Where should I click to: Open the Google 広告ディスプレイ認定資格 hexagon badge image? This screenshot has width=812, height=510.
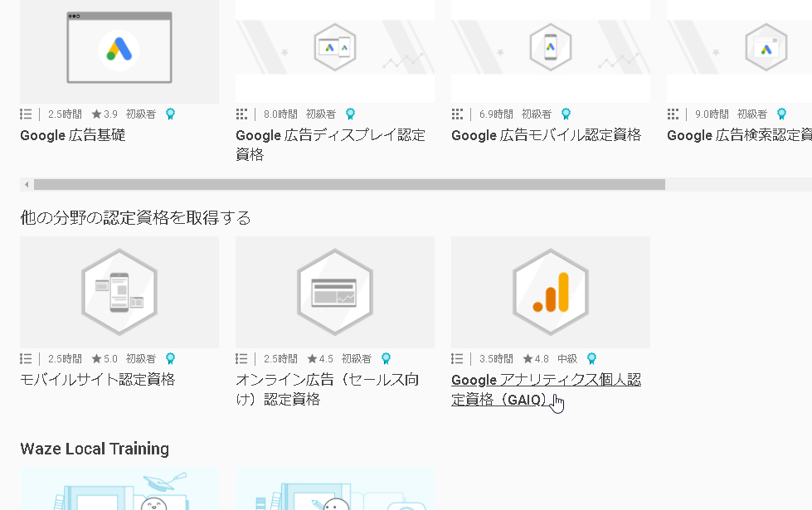[x=334, y=47]
